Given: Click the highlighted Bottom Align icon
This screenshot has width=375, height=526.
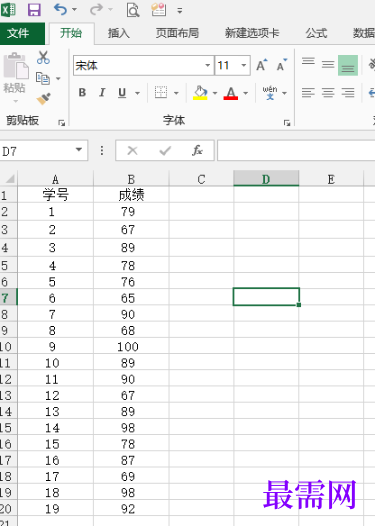Looking at the screenshot, I should (x=348, y=65).
